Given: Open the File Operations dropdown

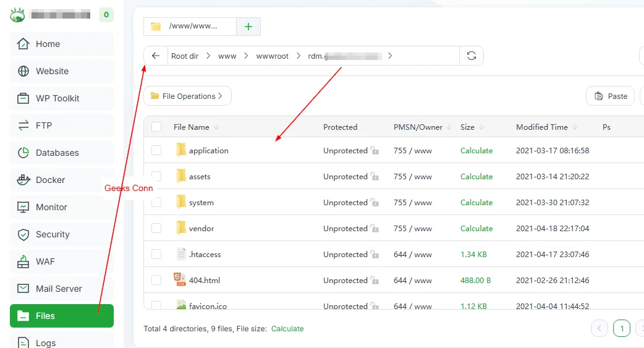Looking at the screenshot, I should pyautogui.click(x=187, y=96).
